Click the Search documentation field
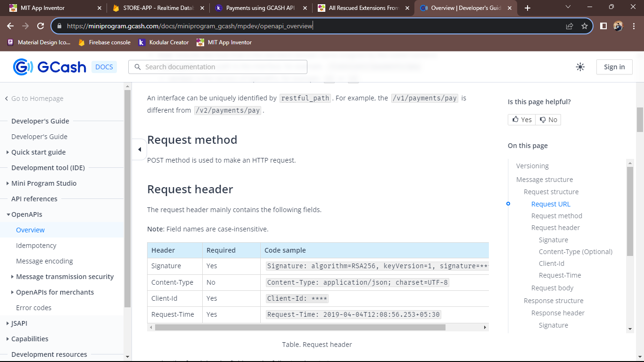Screen dimensions: 644x362 [x=218, y=67]
